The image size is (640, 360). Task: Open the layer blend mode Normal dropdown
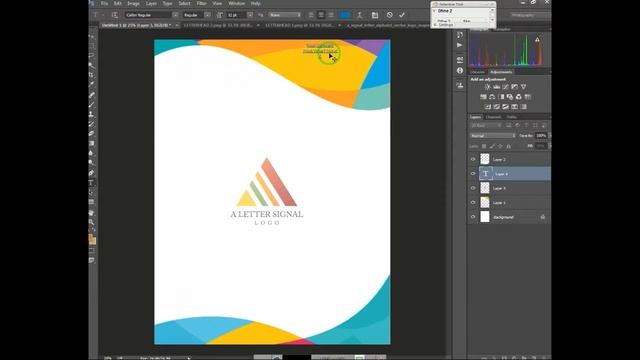tap(493, 136)
